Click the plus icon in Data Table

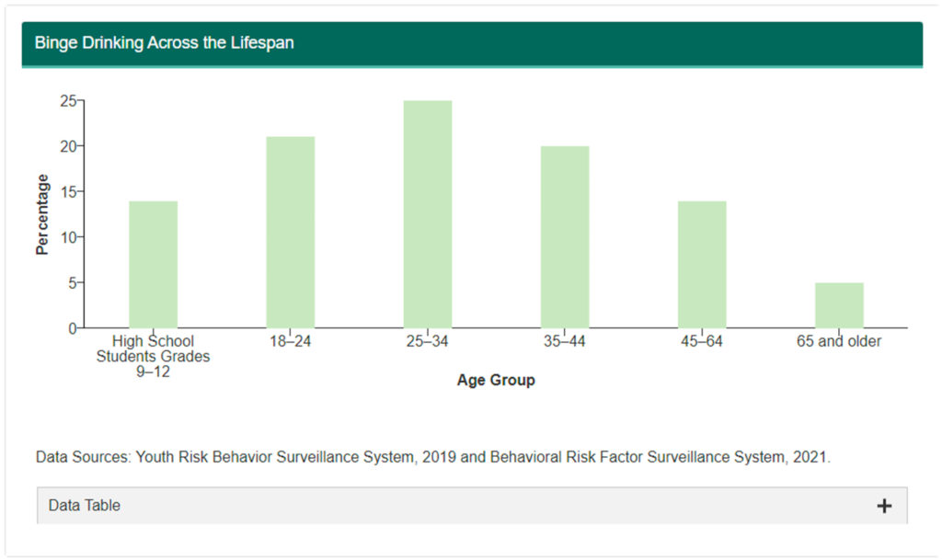click(884, 506)
